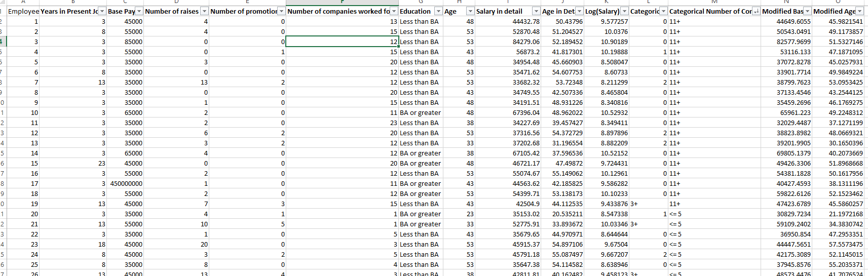
Task: Select the '<=5' category cell for employee 20
Action: [714, 214]
